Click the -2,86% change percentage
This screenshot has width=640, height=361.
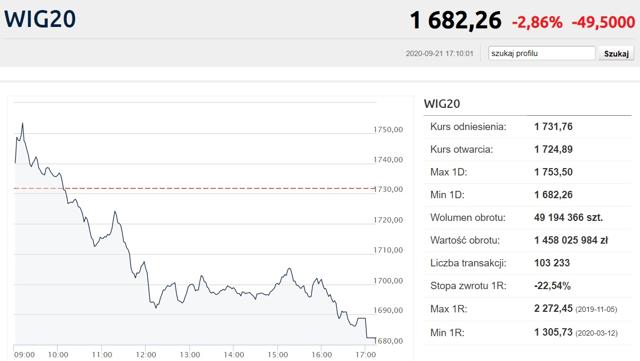(537, 22)
